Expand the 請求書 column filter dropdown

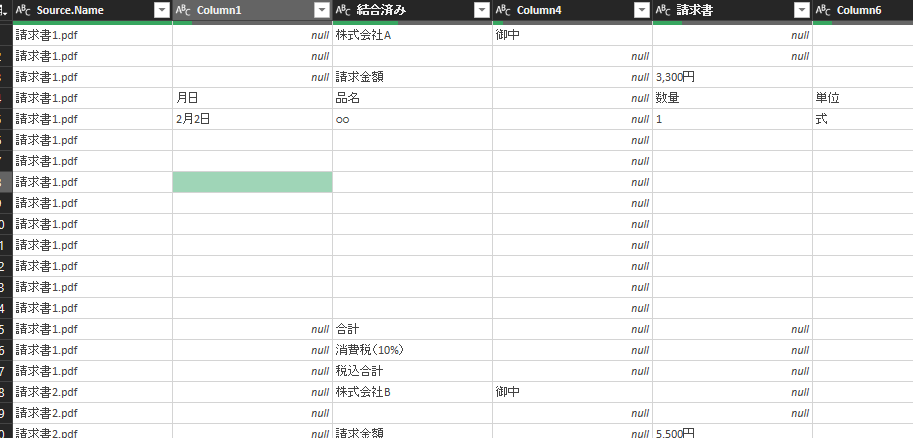800,10
